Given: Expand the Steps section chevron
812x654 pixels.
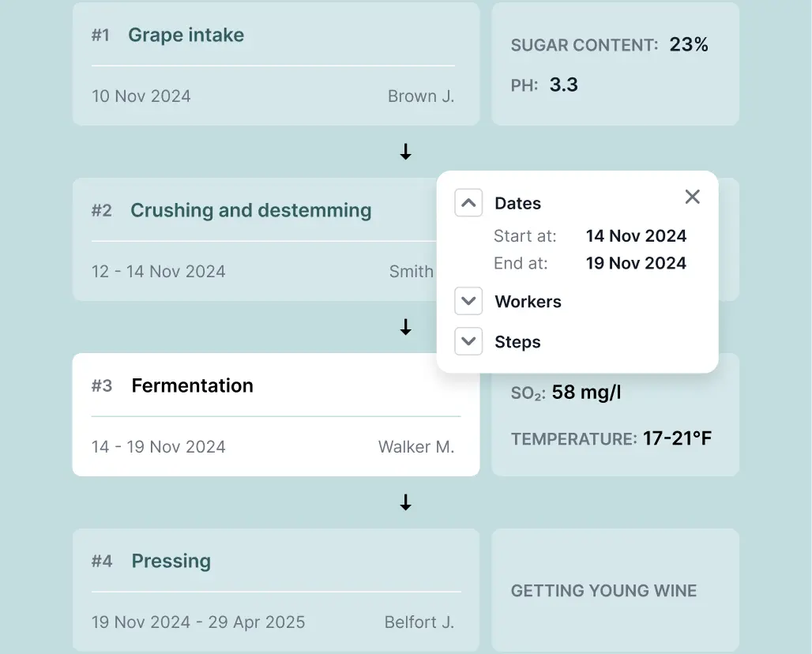Looking at the screenshot, I should [x=468, y=341].
